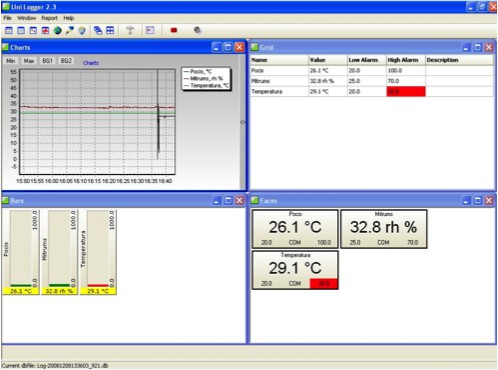Viewport: 498px width, 370px height.
Task: Click the red stop recording button
Action: 174,30
